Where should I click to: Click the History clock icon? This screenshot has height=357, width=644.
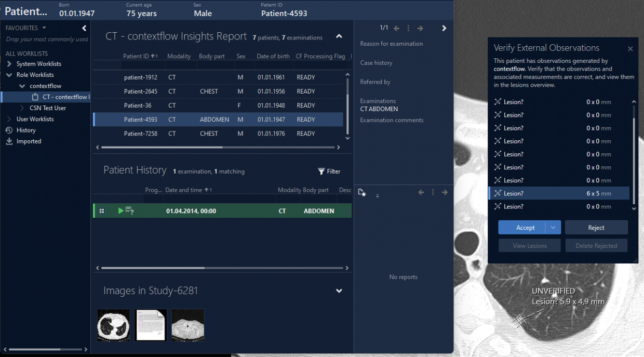click(9, 130)
